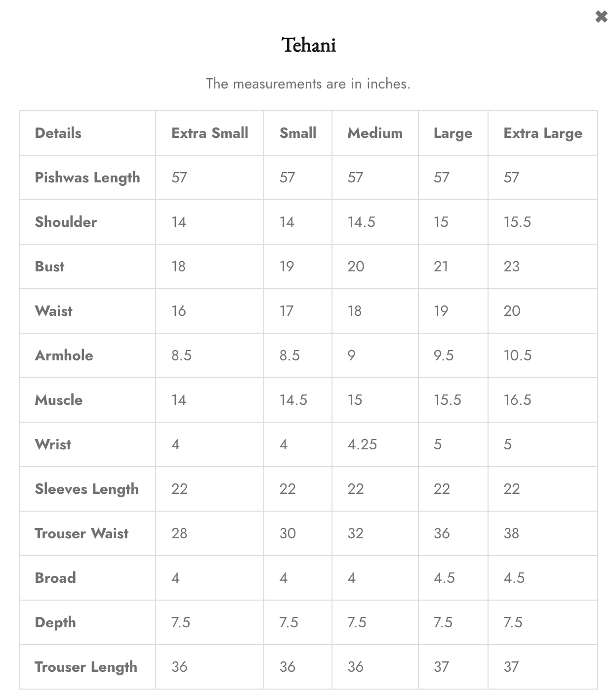The height and width of the screenshot is (696, 616).
Task: Select the Bust row label
Action: point(49,266)
